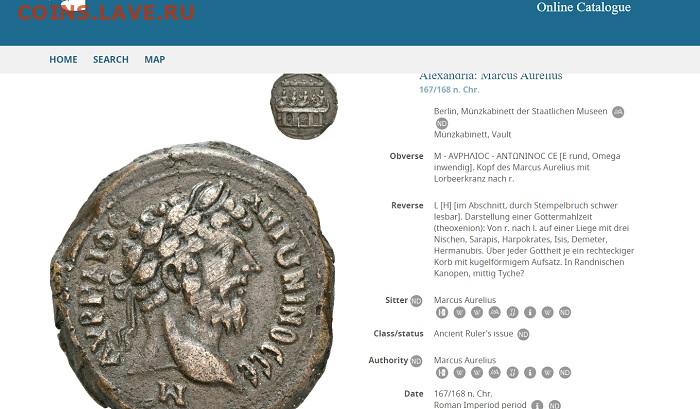Click the ND icon next to Authority label
Screen dimensions: 700x409
416,361
